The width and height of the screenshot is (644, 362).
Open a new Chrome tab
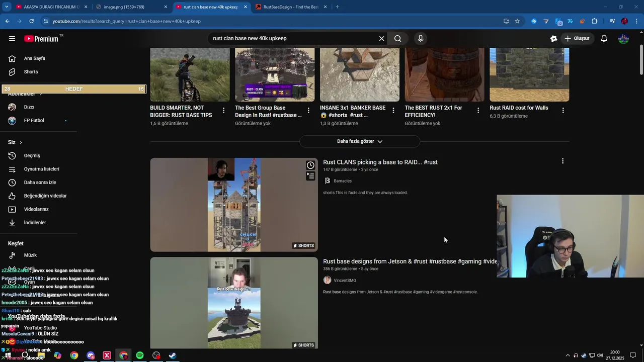click(337, 7)
